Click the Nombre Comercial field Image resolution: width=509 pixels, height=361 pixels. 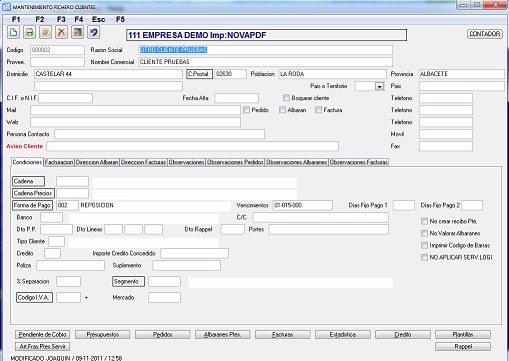pos(265,62)
